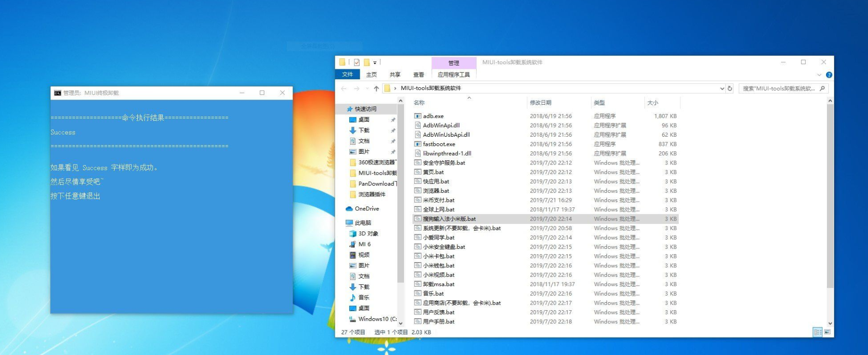Click the navigation pane vertical scrollbar
This screenshot has height=355, width=868.
point(401,193)
